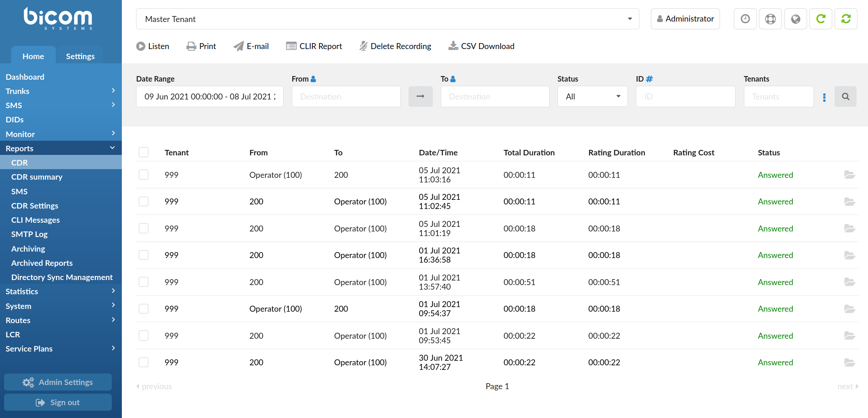
Task: Open Dashboard in sidebar
Action: click(61, 77)
